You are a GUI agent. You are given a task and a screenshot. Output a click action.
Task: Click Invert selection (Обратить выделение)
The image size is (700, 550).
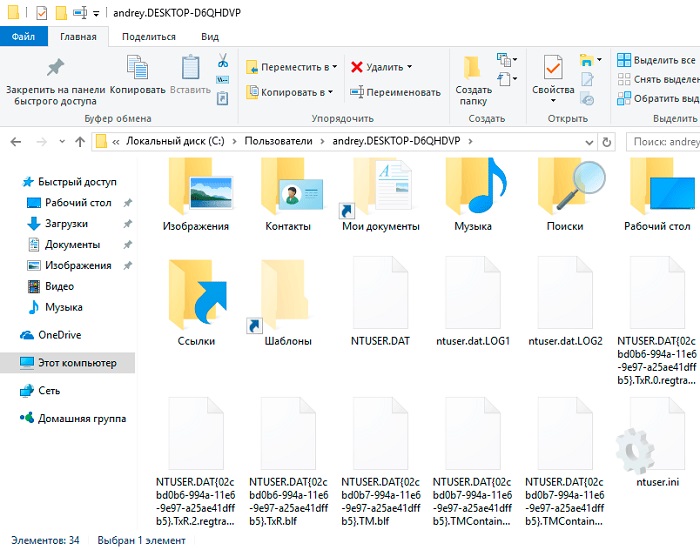coord(657,98)
